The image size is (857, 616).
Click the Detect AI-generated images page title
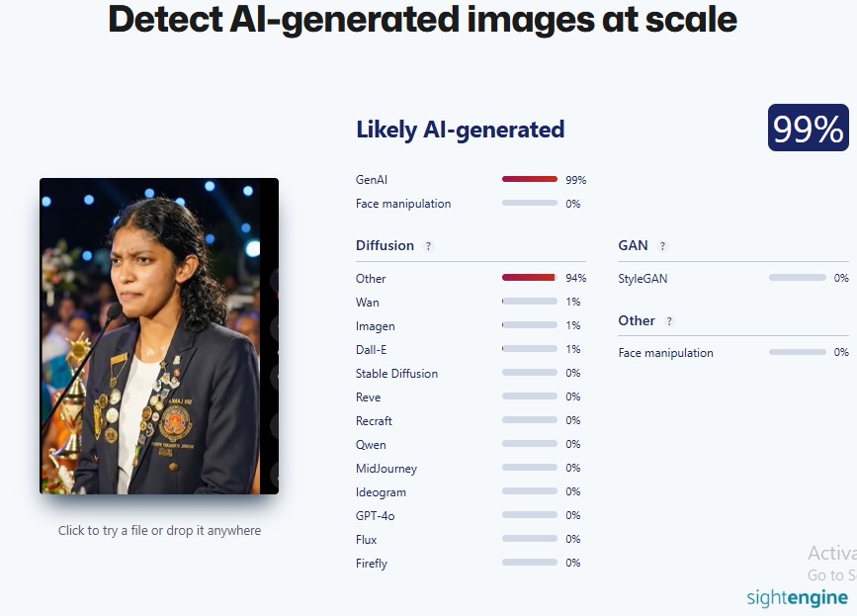pos(422,19)
